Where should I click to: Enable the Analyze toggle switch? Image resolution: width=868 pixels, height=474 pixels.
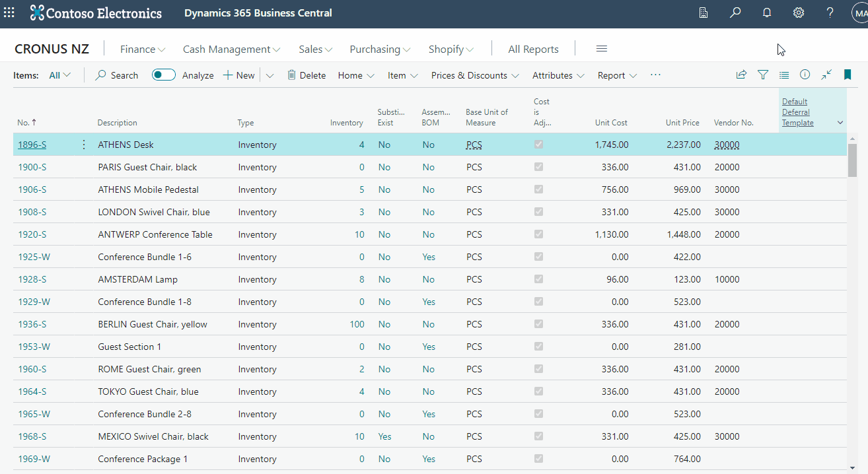click(x=163, y=75)
